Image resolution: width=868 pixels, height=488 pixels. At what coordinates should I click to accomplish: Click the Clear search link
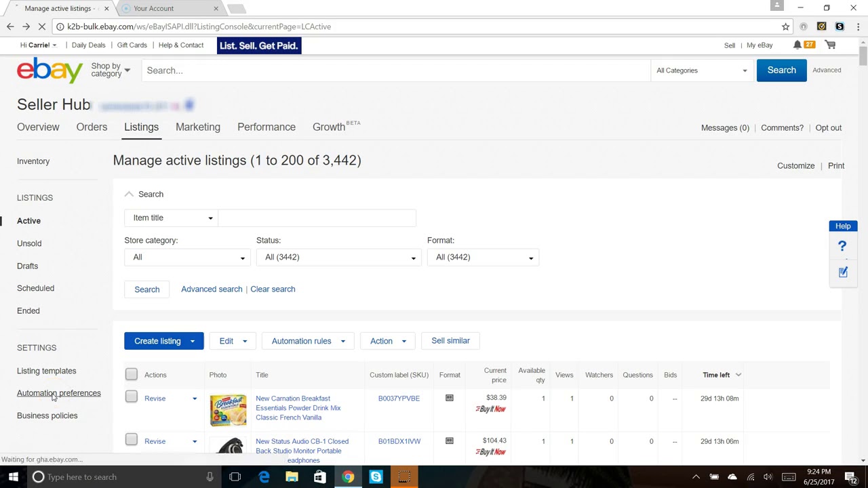click(273, 289)
